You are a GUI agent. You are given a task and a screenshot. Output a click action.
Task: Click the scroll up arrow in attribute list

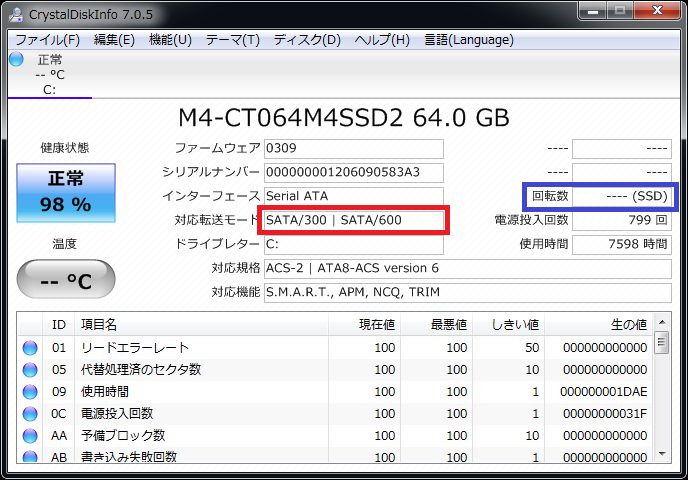pyautogui.click(x=662, y=322)
